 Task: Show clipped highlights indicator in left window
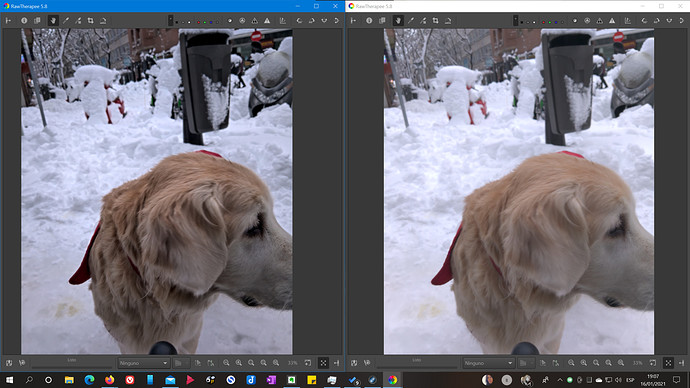(267, 21)
